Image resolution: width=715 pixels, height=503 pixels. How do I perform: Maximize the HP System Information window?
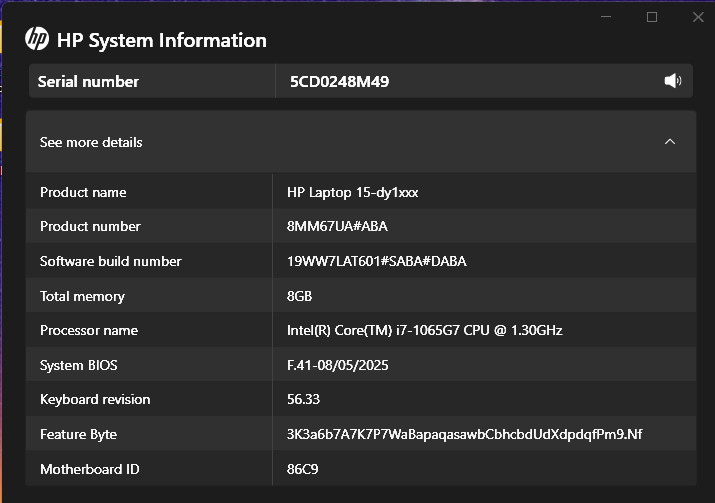coord(652,17)
